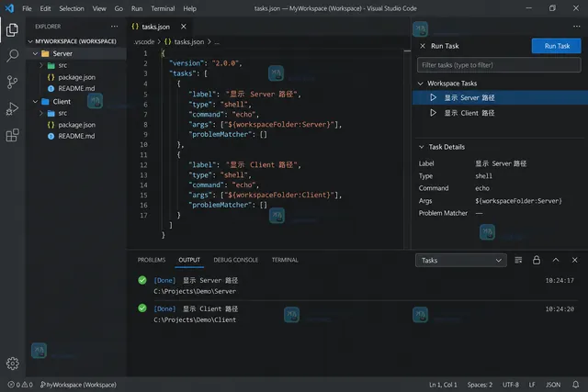Click the editor vertical scrollbar
The image size is (588, 392).
point(407,149)
